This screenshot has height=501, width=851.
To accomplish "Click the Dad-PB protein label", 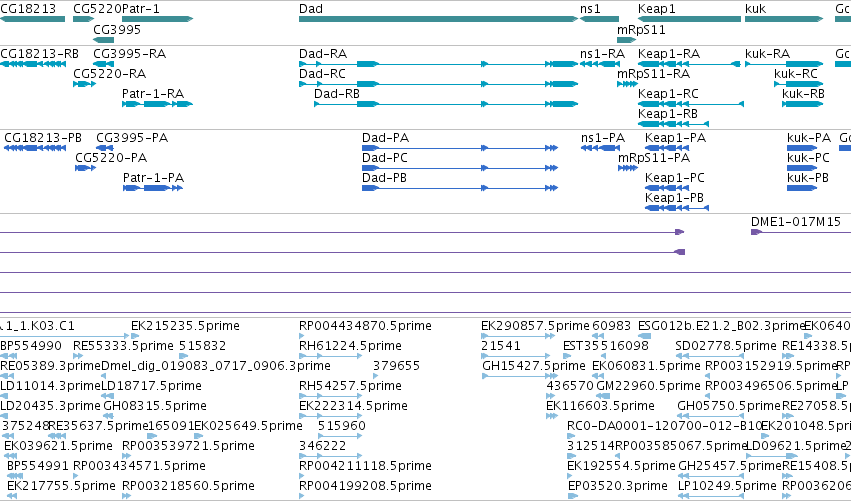I will [384, 177].
